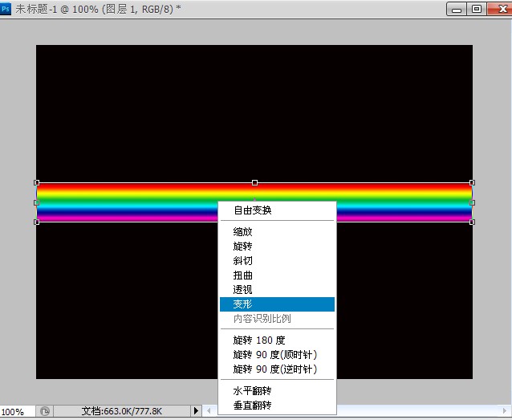Click the highlighted 变形 option

[277, 304]
